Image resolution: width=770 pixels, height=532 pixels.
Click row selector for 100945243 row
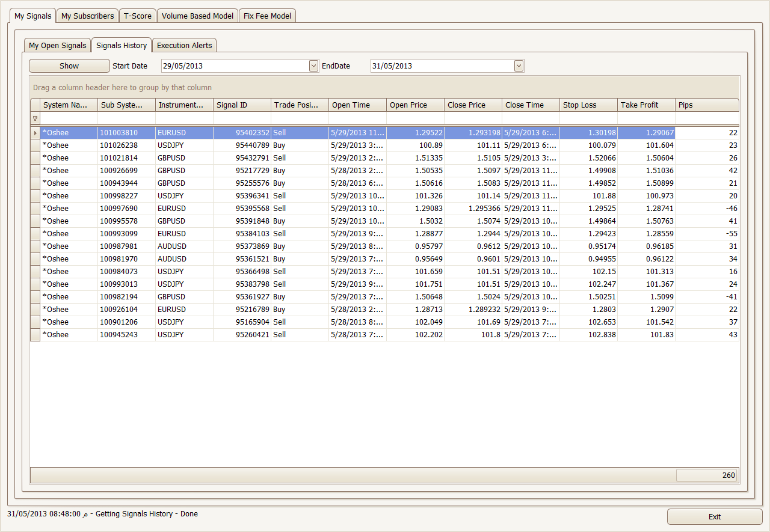tap(35, 335)
